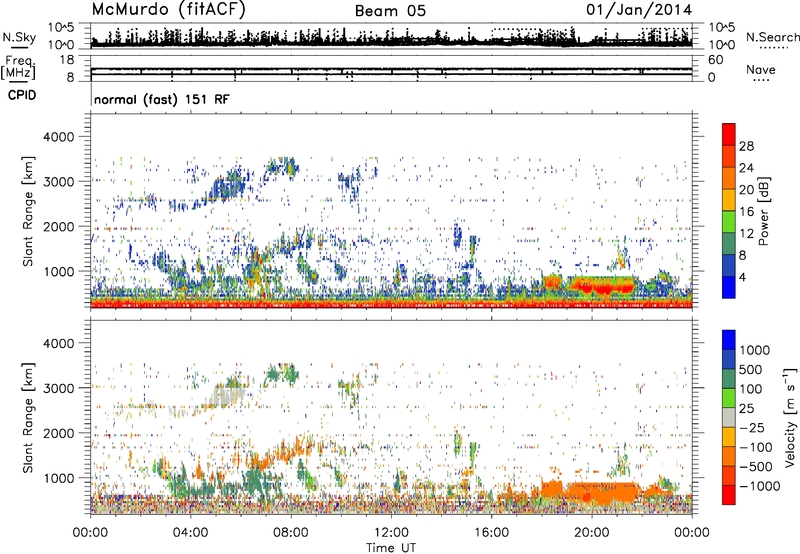
Task: Click the red band of power colorbar
Action: tap(729, 134)
